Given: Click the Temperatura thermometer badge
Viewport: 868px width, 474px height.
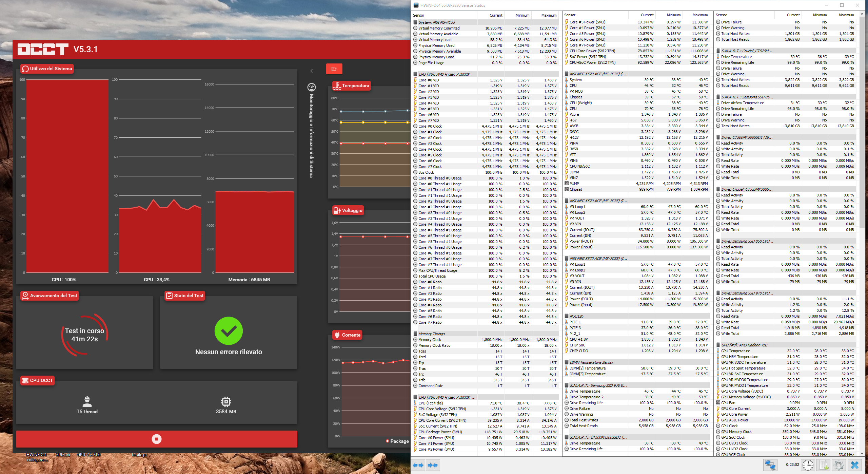Looking at the screenshot, I should [351, 86].
